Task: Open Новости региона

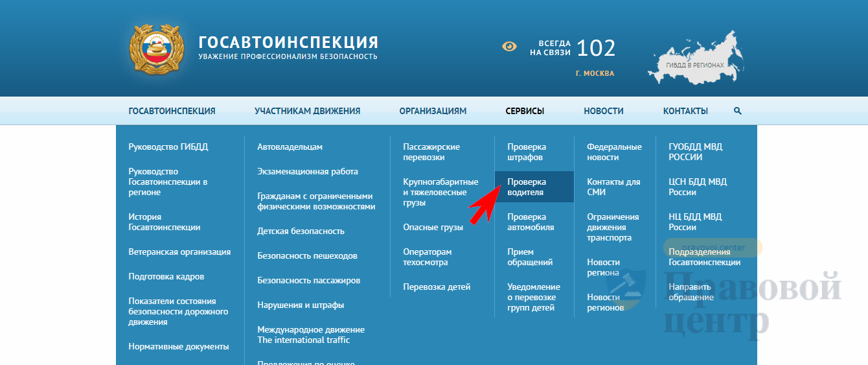Action: pos(603,268)
